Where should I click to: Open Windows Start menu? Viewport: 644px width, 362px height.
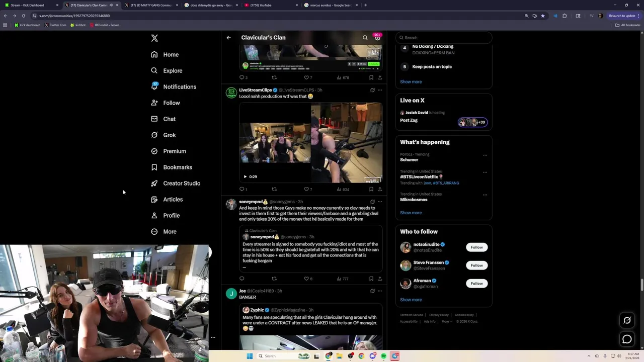pos(250,356)
